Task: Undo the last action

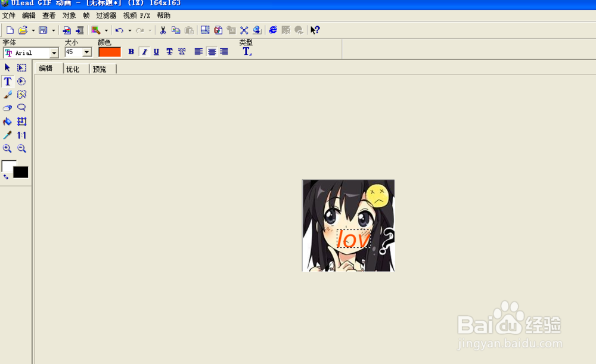Action: point(119,30)
